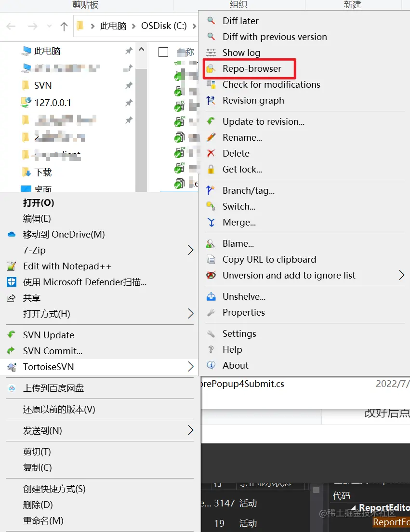Image resolution: width=410 pixels, height=532 pixels.
Task: Click the Settings icon in TortoiseSVN menu
Action: coord(211,333)
